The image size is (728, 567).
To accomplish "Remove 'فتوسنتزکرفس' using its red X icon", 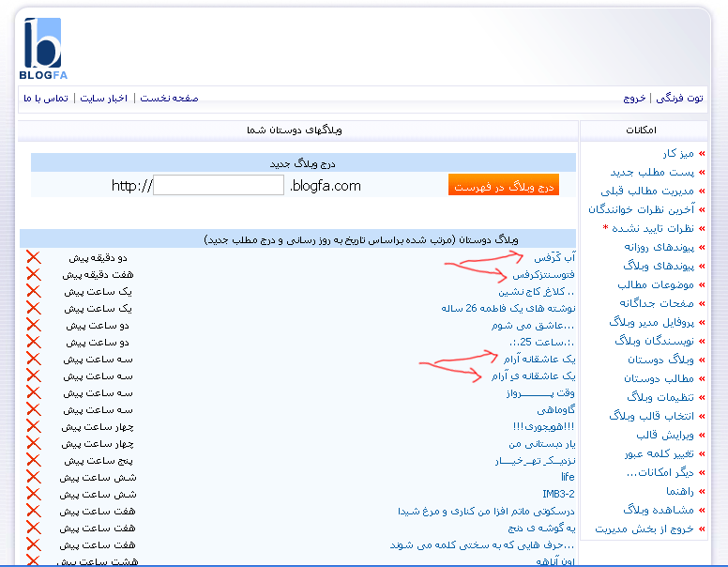I will coord(33,274).
